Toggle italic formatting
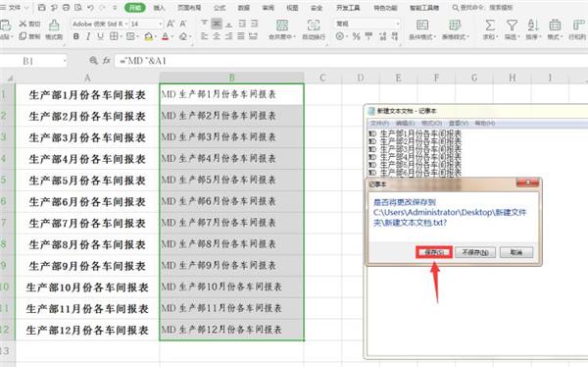 click(x=88, y=36)
